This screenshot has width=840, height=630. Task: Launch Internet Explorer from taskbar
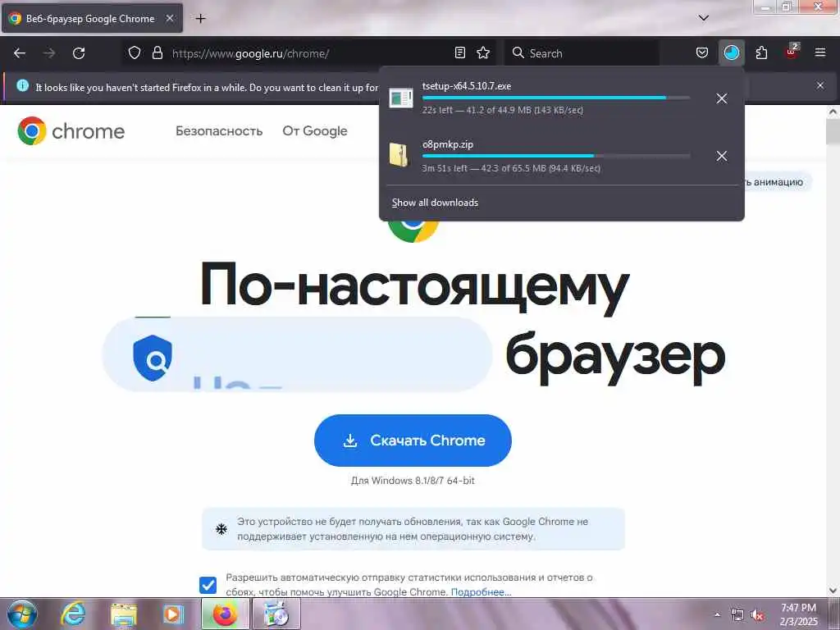click(73, 614)
